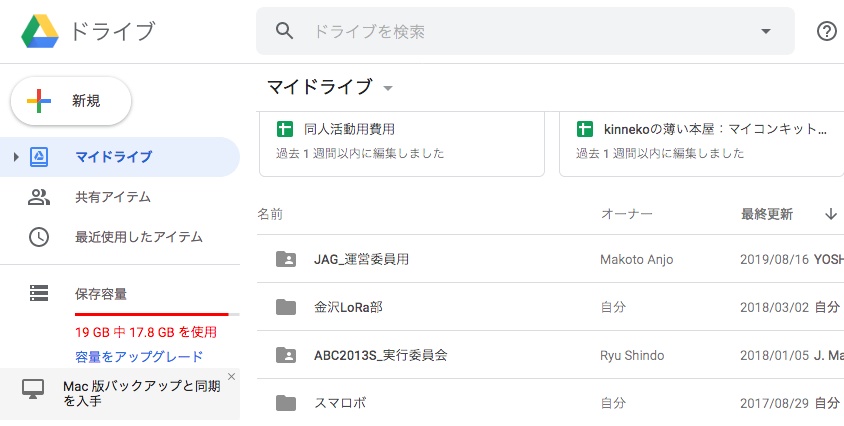Expand the マイドライブ tree in sidebar

[16, 157]
